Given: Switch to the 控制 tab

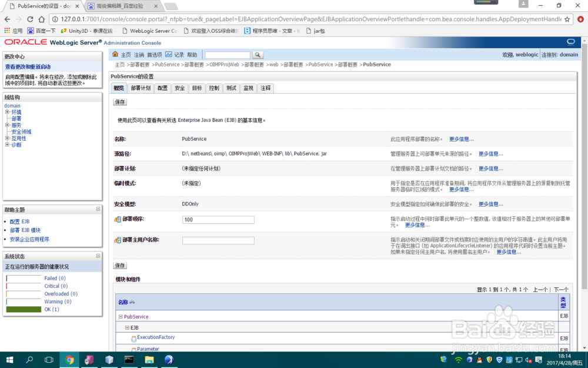Looking at the screenshot, I should [214, 88].
